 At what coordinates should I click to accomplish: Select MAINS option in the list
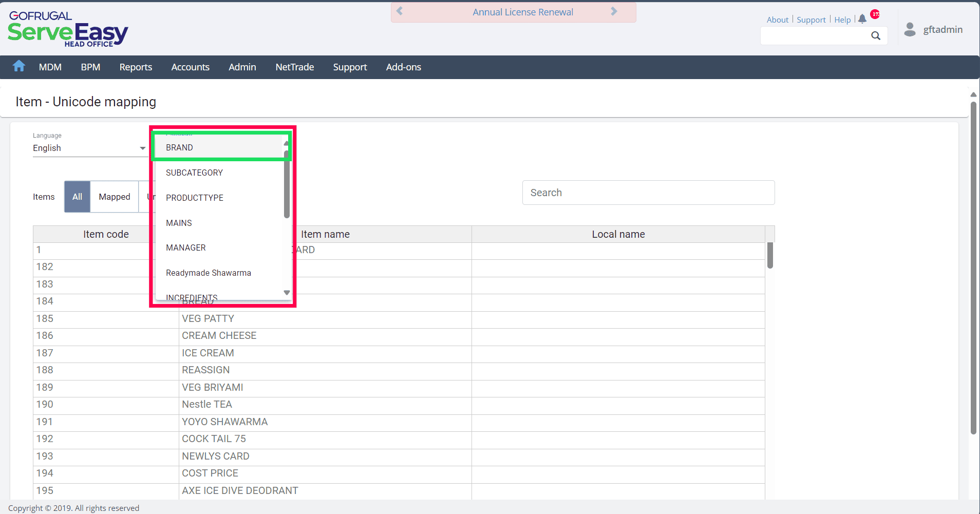219,223
